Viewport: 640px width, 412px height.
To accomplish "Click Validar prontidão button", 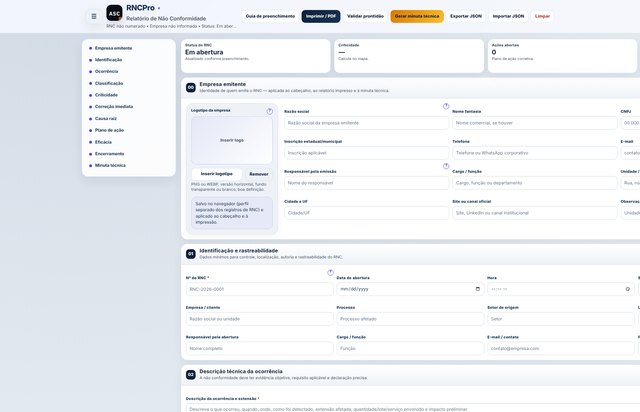I will (x=365, y=16).
